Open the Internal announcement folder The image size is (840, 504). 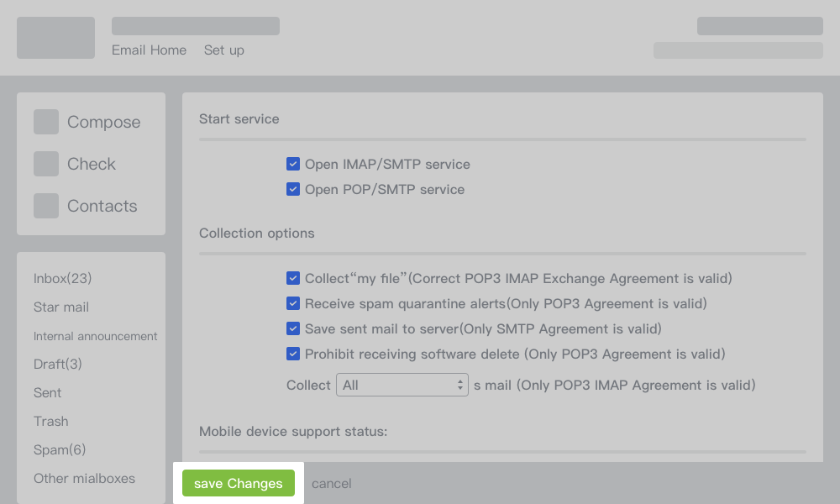tap(95, 336)
